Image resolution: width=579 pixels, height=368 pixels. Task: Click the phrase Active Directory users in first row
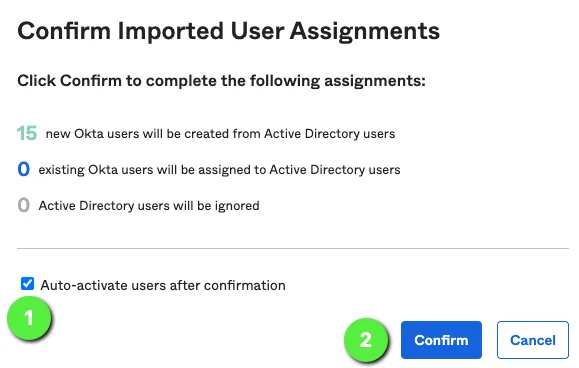click(x=329, y=134)
